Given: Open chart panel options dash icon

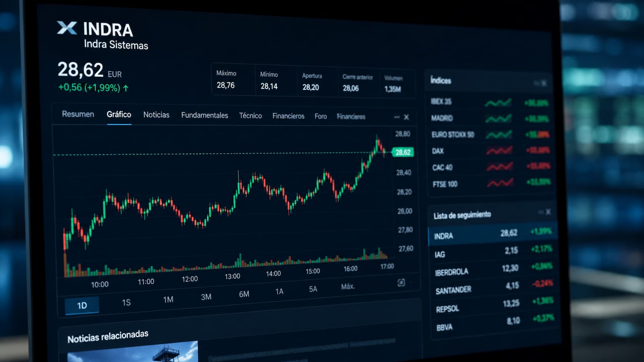Looking at the screenshot, I should pos(397,117).
